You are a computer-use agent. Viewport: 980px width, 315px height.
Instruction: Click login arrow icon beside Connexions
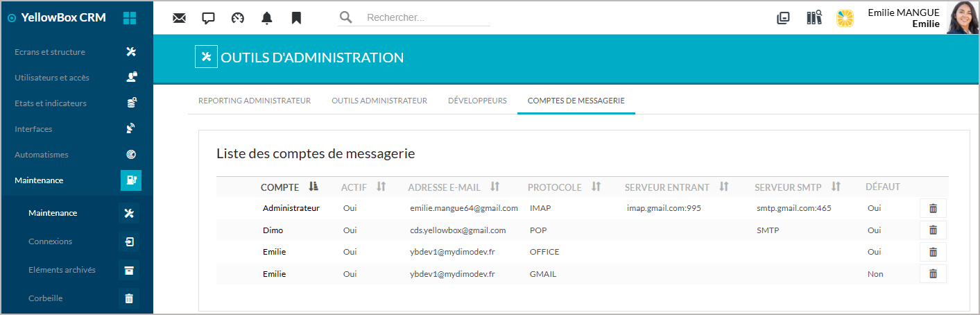coord(128,241)
